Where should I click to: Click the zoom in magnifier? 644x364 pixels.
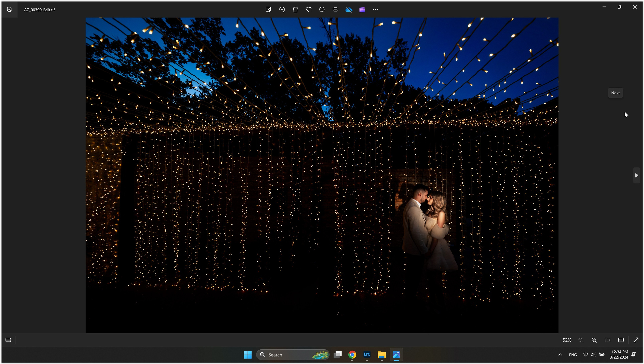tap(594, 340)
